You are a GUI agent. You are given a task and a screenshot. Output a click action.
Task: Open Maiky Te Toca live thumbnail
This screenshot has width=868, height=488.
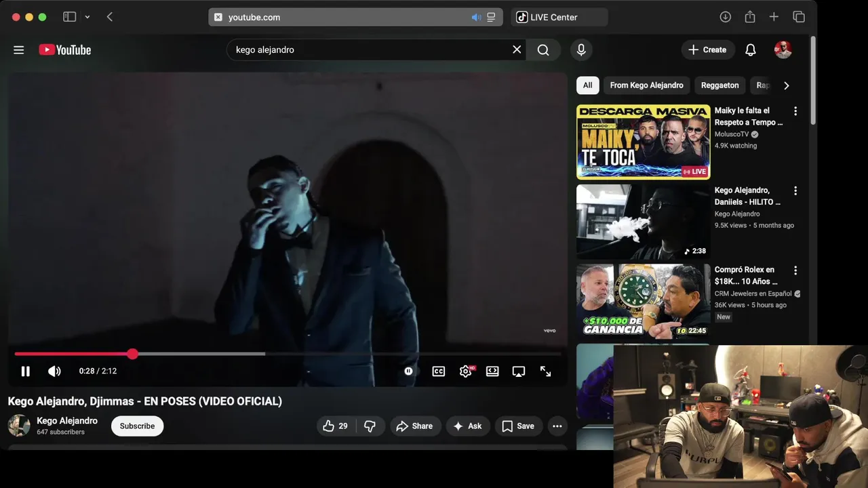(x=643, y=142)
